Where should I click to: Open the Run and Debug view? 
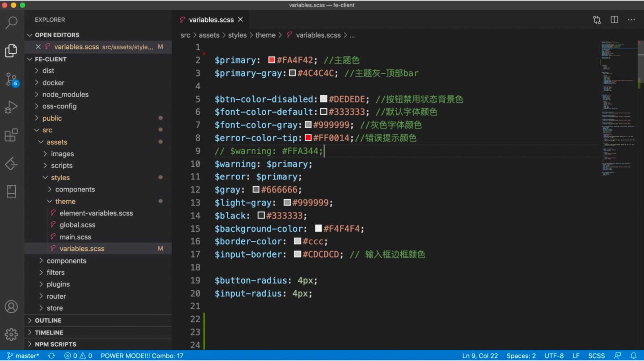[x=11, y=107]
